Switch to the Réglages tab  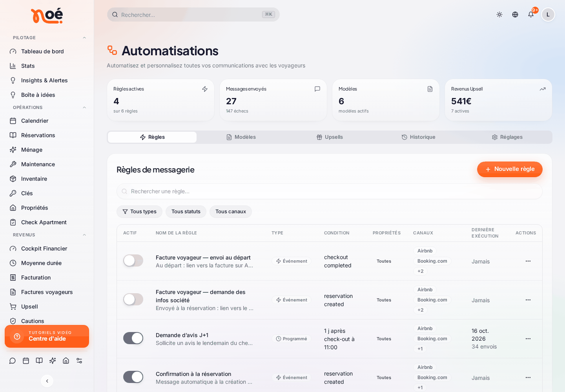pos(507,137)
